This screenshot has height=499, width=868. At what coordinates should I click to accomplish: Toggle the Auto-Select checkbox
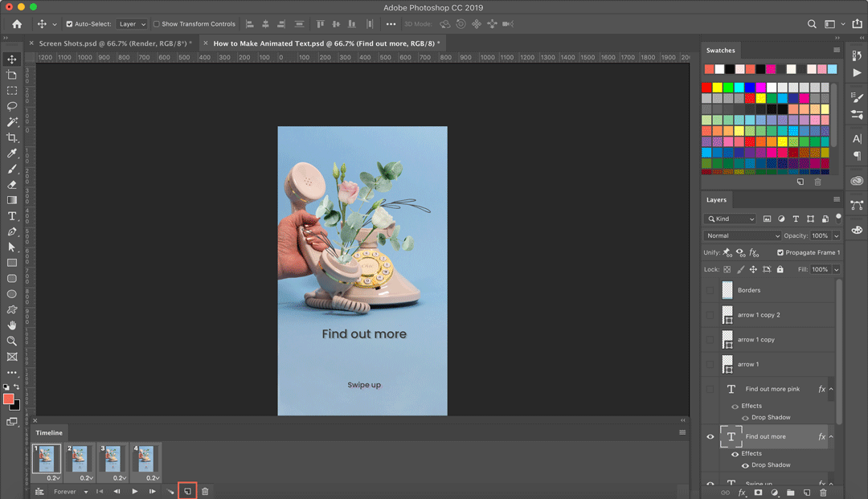(x=69, y=24)
